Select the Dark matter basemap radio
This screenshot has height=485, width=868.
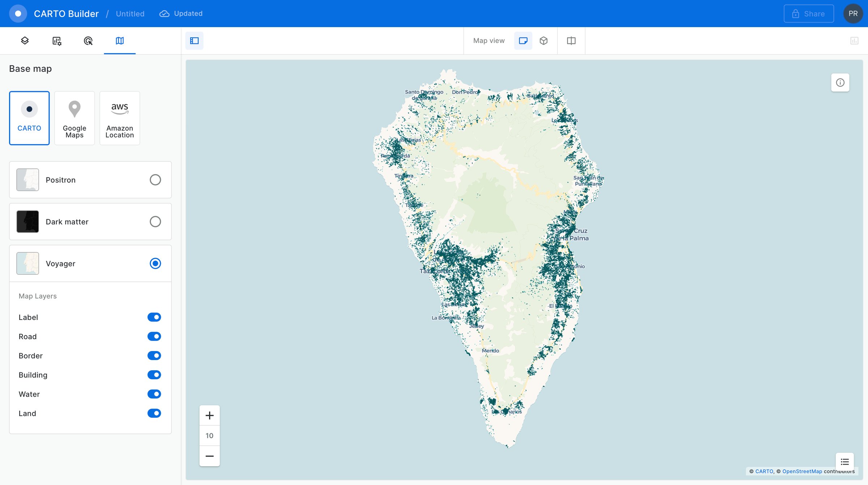pyautogui.click(x=156, y=222)
